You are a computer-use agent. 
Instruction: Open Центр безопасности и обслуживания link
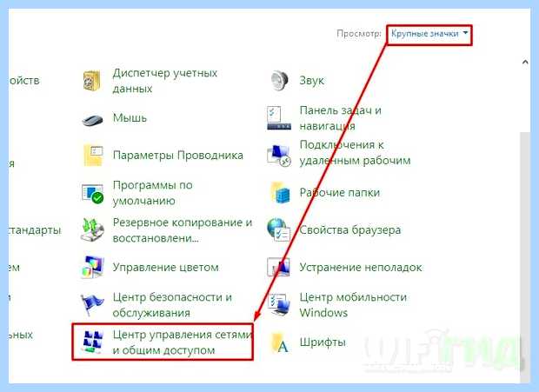point(172,305)
